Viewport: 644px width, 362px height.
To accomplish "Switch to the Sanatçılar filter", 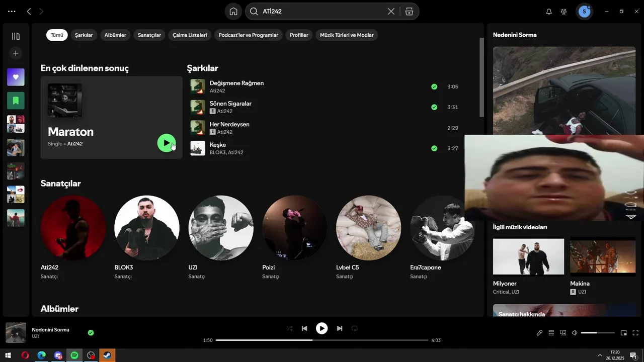I will click(149, 35).
